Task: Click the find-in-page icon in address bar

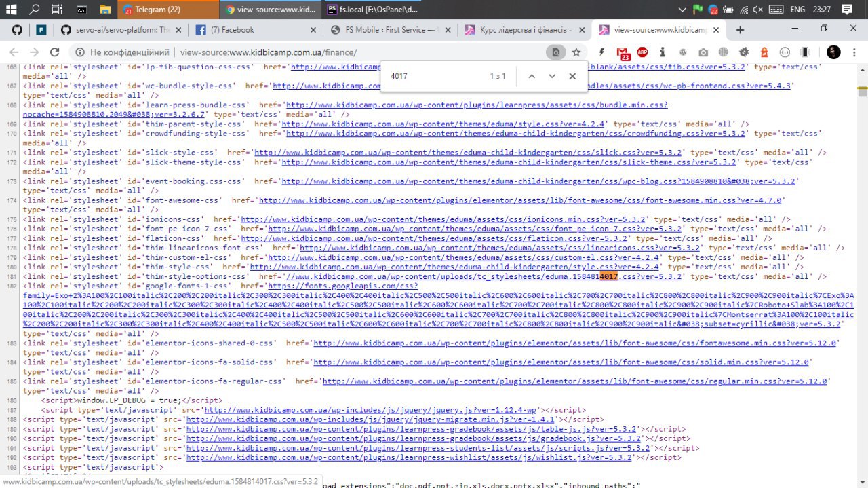Action: 555,52
